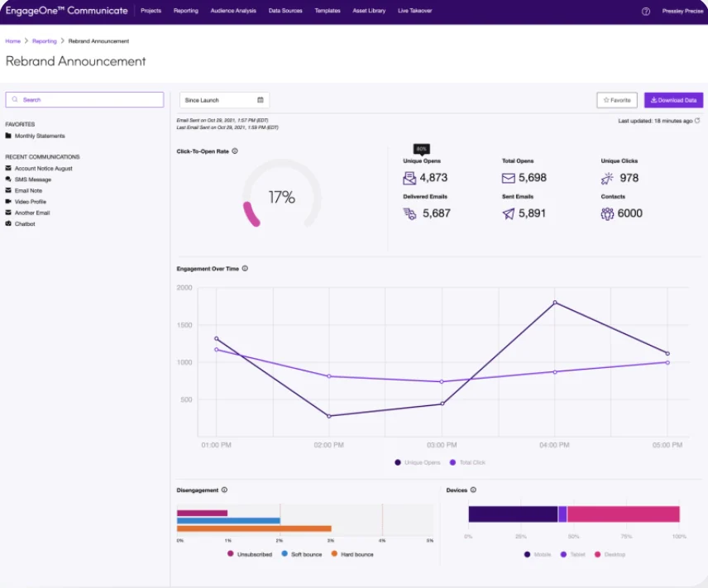Open the Asset Library menu
This screenshot has height=588, width=708.
[x=369, y=11]
